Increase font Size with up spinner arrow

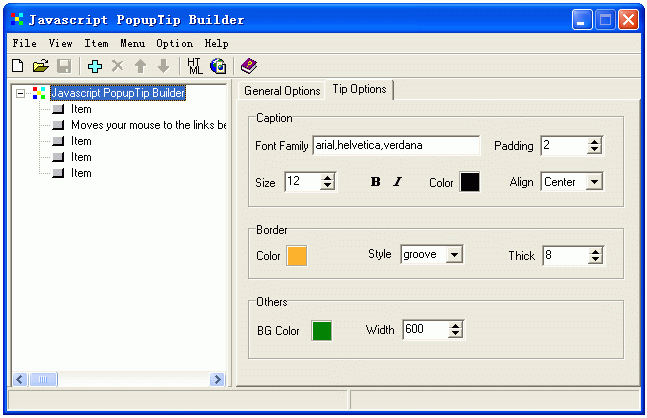point(328,178)
